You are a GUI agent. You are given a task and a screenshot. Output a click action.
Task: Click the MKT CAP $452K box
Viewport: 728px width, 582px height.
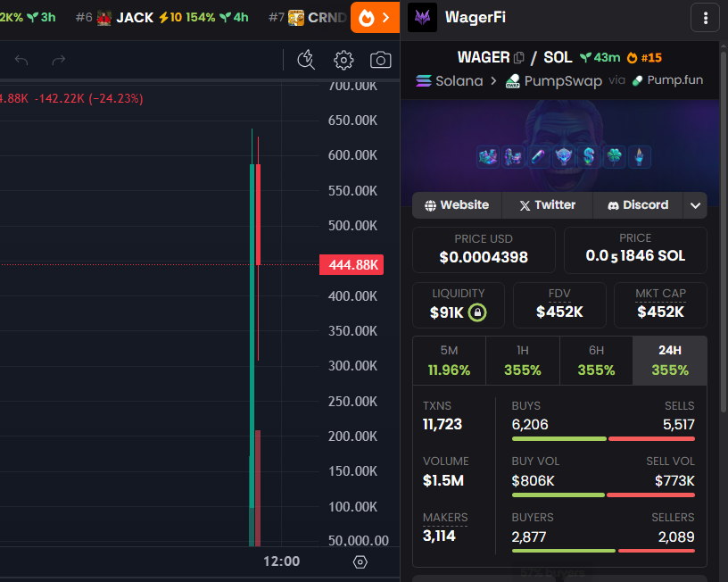tap(660, 305)
